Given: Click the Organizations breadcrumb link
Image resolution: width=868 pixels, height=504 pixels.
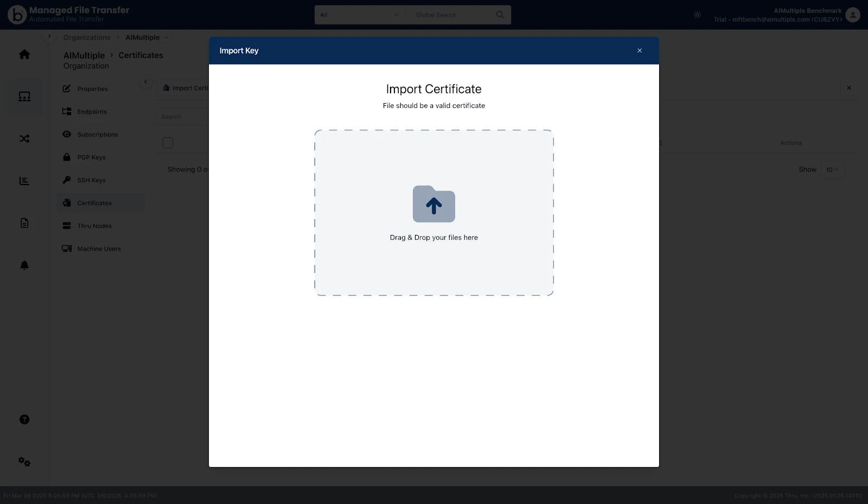Looking at the screenshot, I should click(87, 37).
